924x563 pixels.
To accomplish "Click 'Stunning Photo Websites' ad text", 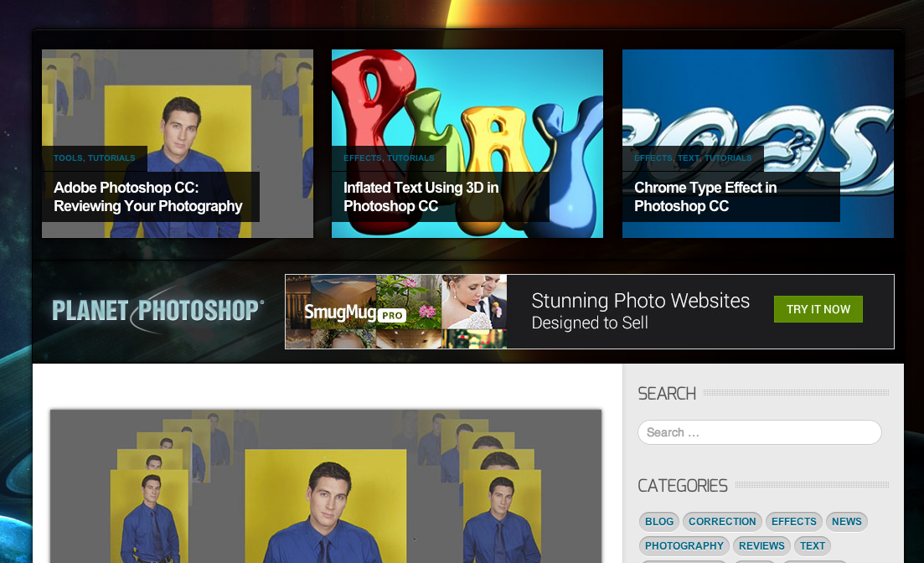I will [x=641, y=301].
